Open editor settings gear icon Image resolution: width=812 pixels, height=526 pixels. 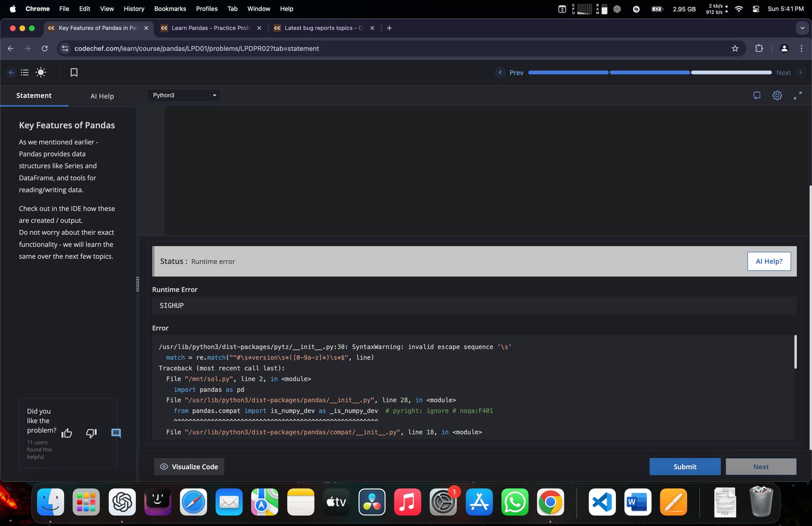[x=777, y=96]
